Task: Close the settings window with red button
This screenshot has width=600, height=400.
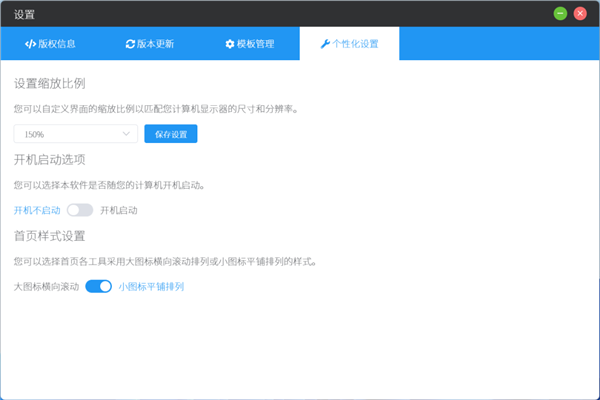Action: (x=579, y=14)
